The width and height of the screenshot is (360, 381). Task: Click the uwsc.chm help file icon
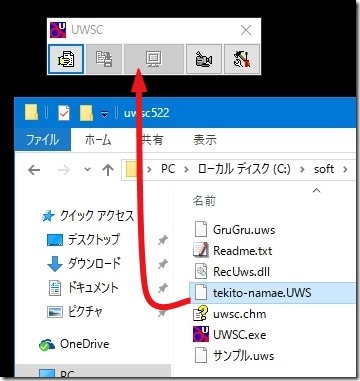(201, 314)
